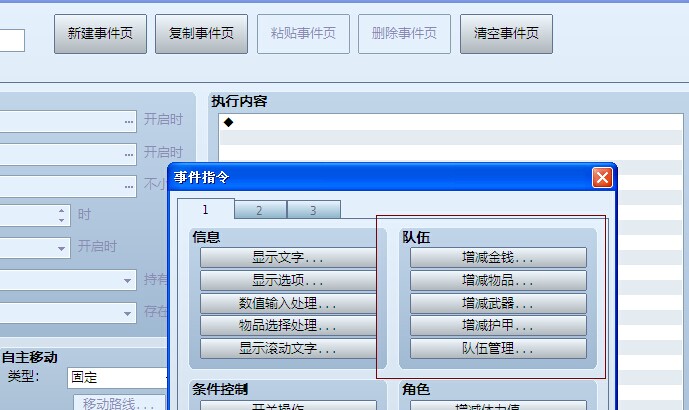The height and width of the screenshot is (410, 689).
Task: Switch to tab 3 in 事件指令 dialog
Action: (313, 210)
